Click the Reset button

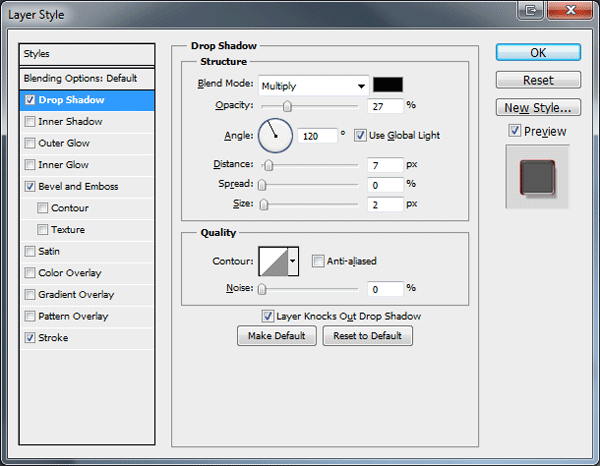538,80
